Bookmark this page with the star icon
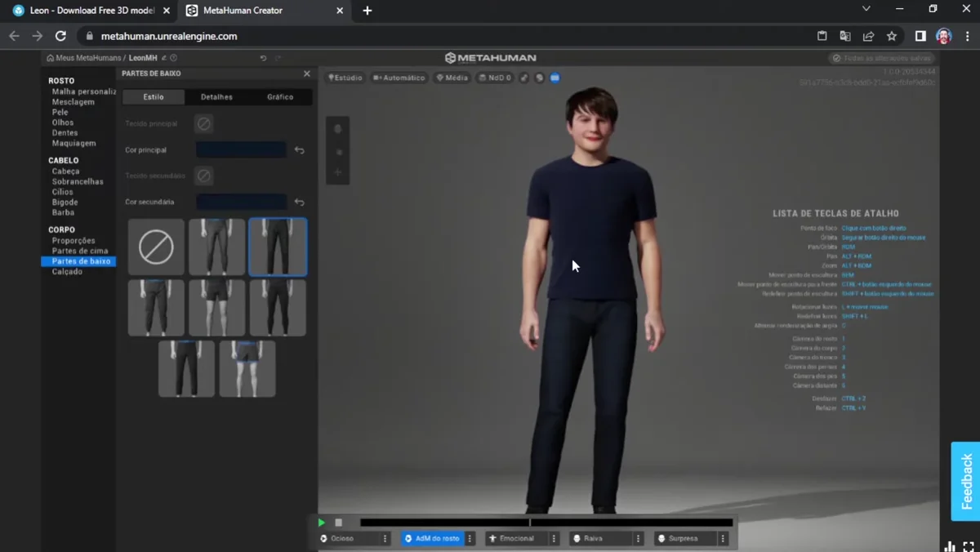This screenshot has width=980, height=552. point(892,36)
